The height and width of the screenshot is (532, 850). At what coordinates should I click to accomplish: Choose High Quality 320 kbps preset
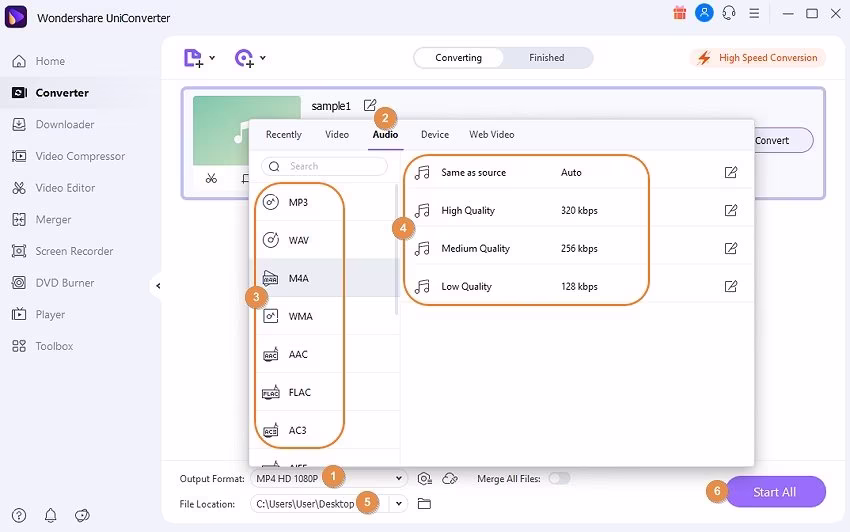(x=578, y=210)
